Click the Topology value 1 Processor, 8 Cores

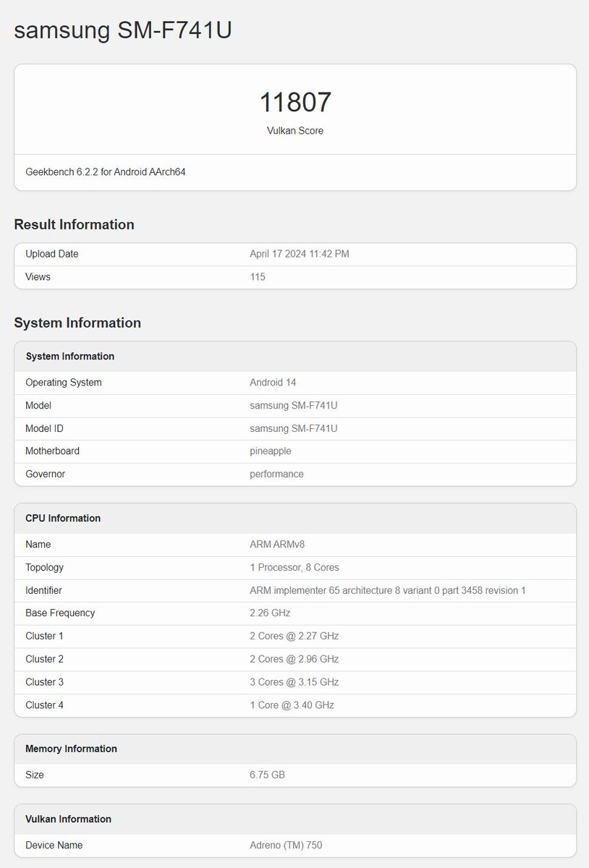[x=294, y=568]
